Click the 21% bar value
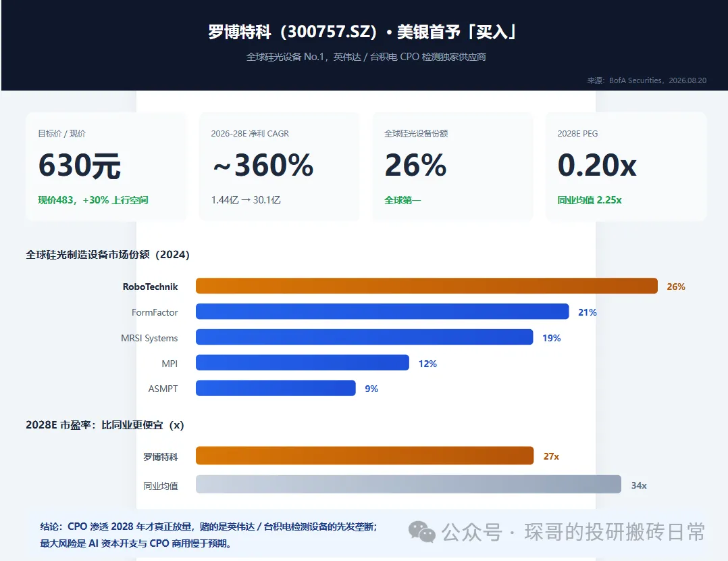728x561 pixels. [588, 312]
